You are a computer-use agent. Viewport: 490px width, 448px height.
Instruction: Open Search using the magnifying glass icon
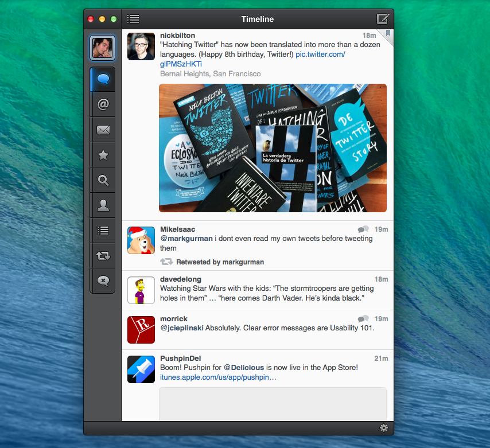click(103, 180)
